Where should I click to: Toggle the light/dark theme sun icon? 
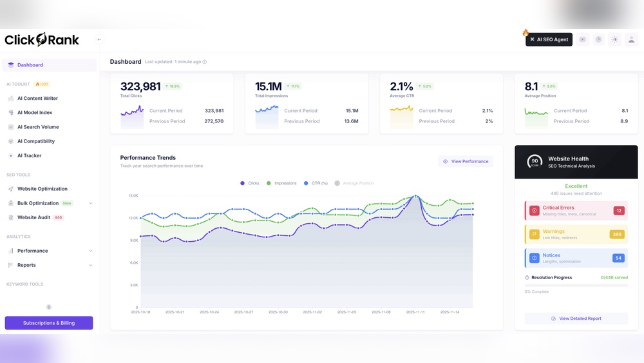(614, 39)
